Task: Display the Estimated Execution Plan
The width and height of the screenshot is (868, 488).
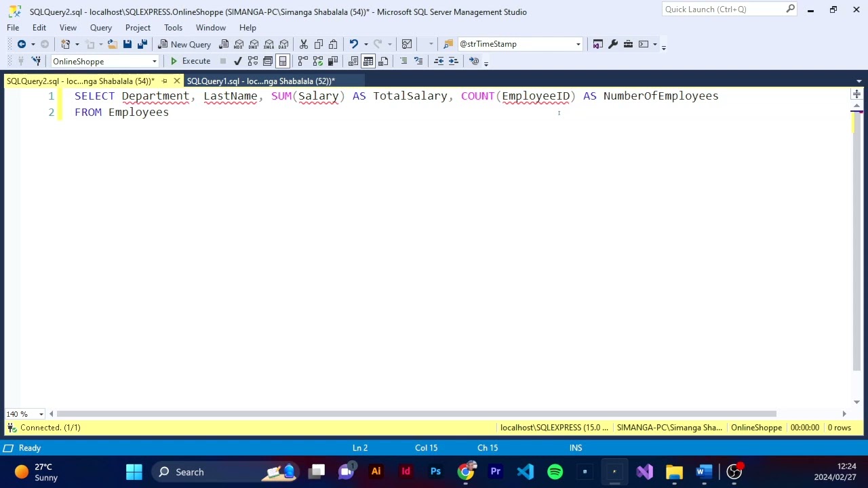Action: [x=252, y=61]
